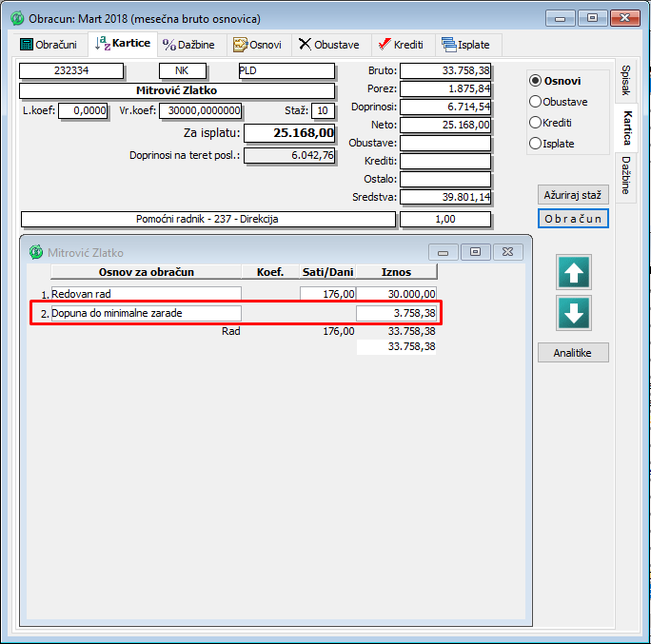This screenshot has width=651, height=644.
Task: Go to the Osnovi tab
Action: (x=258, y=45)
